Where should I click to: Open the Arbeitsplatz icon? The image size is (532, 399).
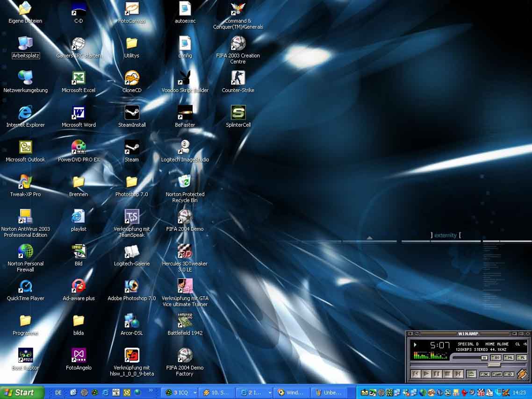[25, 47]
